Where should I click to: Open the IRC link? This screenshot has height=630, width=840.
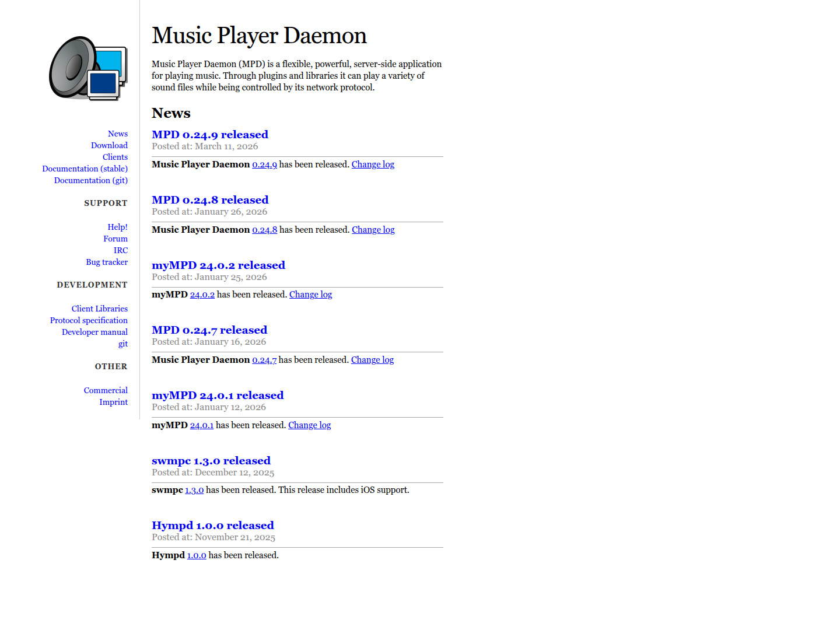121,250
